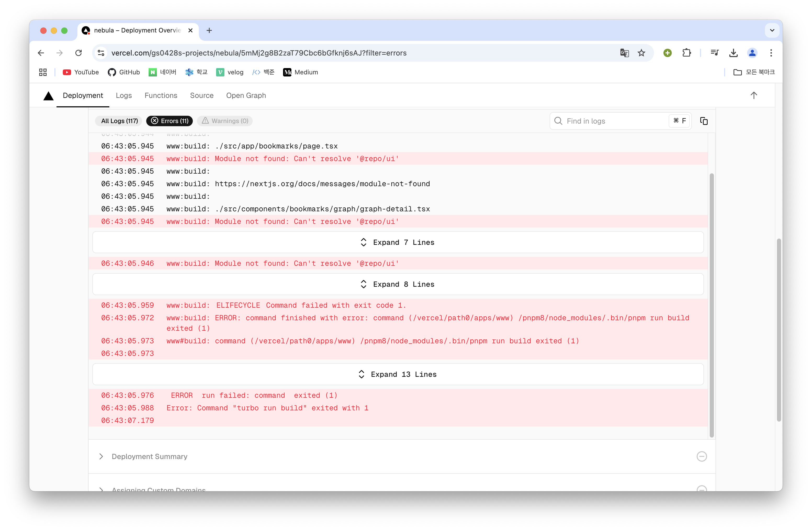812x530 pixels.
Task: Open the browser extensions puzzle icon
Action: (686, 53)
